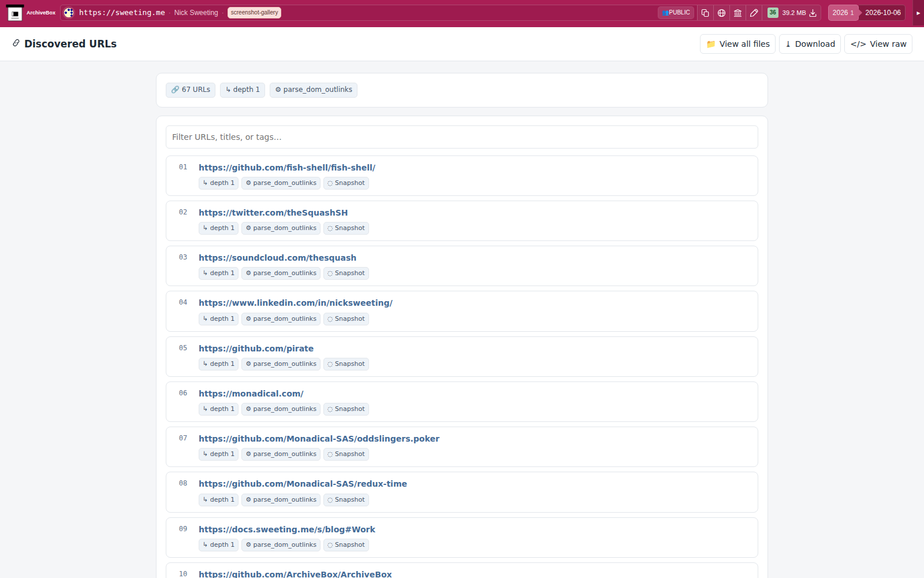924x578 pixels.
Task: Open the github.com/pirate link
Action: (256, 349)
